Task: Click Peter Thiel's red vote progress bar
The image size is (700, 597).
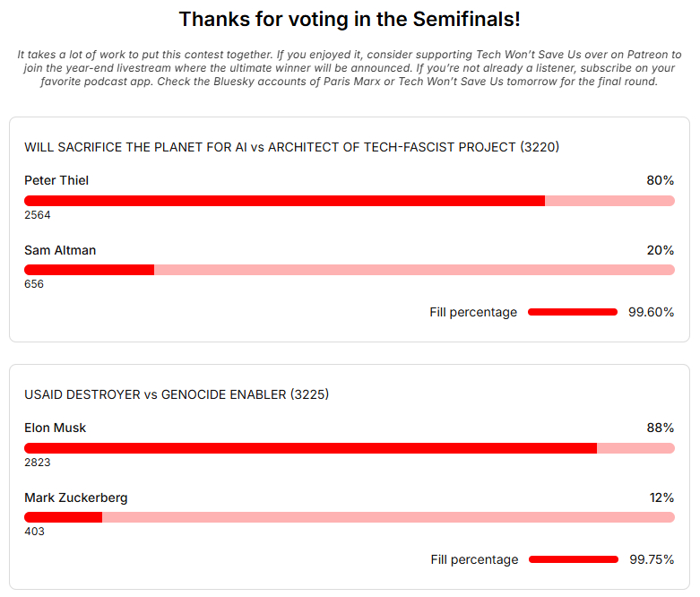Action: (x=349, y=201)
